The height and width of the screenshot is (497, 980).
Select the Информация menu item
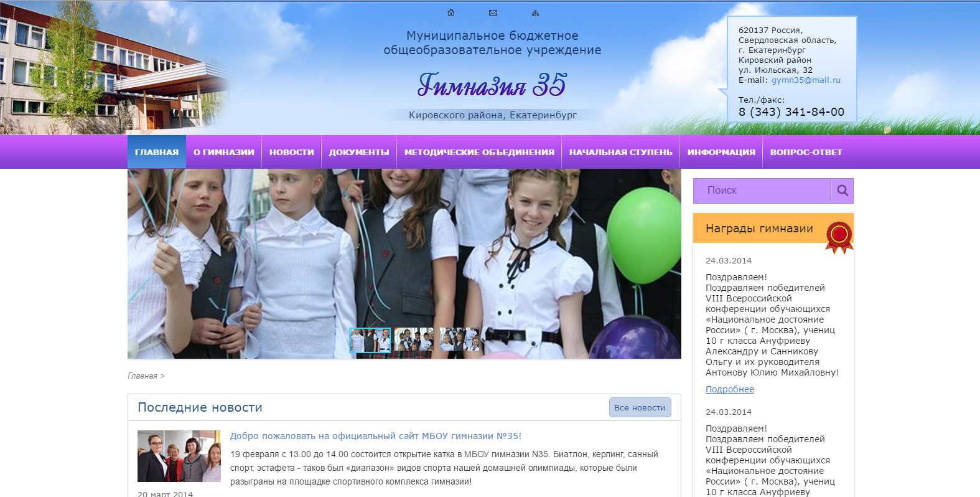tap(721, 152)
